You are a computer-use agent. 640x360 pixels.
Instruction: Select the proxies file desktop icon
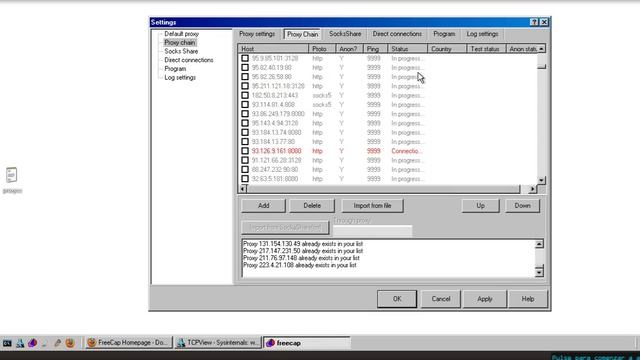12,180
